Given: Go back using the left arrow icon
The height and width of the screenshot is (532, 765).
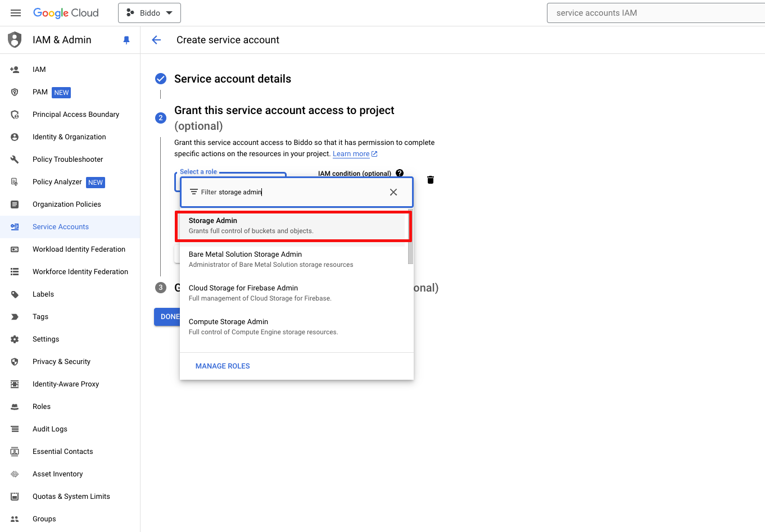Looking at the screenshot, I should click(x=157, y=40).
